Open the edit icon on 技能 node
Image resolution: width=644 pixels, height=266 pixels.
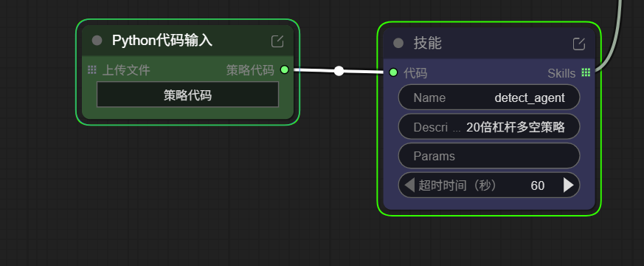point(578,44)
